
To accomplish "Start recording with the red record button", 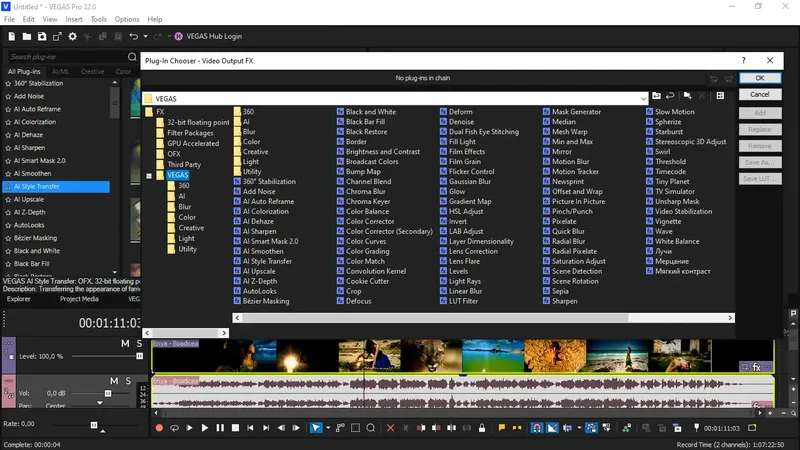I will pos(159,428).
